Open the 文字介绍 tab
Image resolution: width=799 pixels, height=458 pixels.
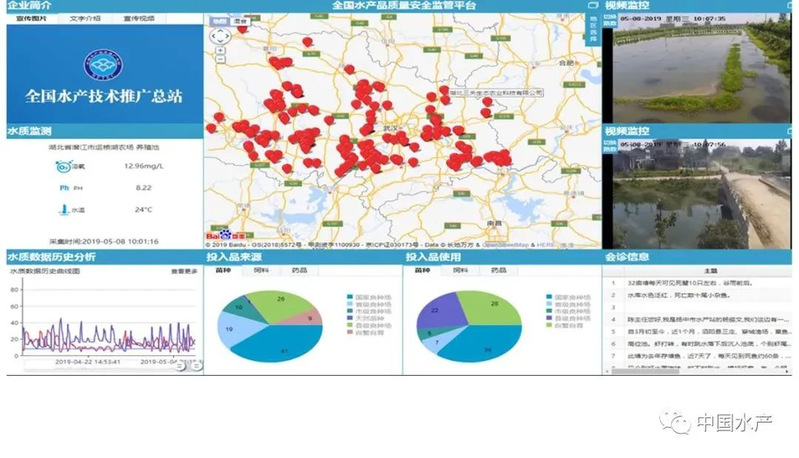point(86,19)
